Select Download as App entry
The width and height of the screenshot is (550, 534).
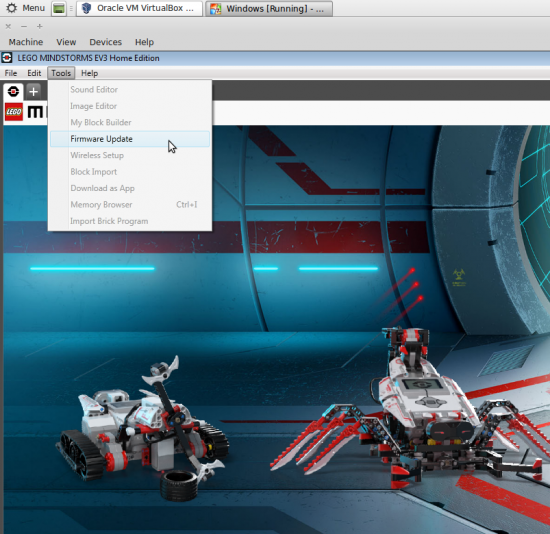pyautogui.click(x=130, y=188)
